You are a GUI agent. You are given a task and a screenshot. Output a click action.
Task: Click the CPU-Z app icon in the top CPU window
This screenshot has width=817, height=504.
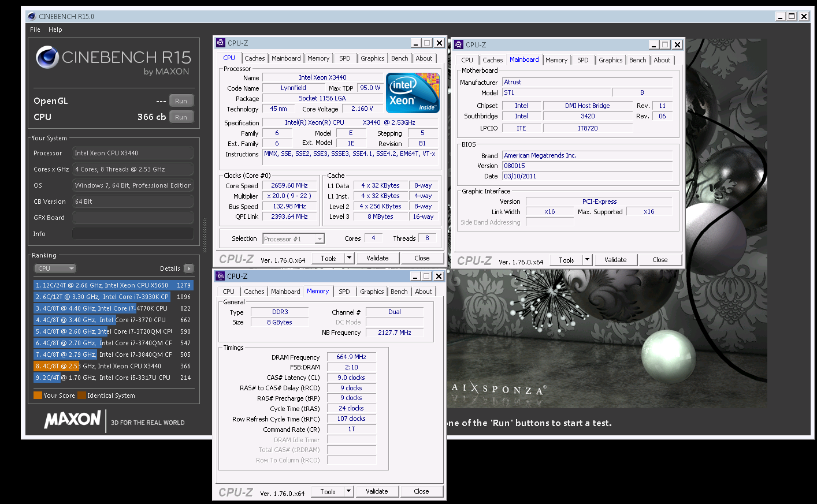click(x=220, y=43)
